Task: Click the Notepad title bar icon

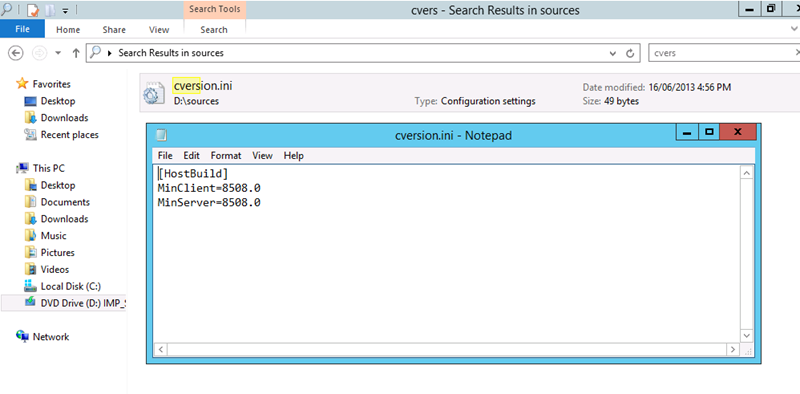Action: tap(161, 135)
